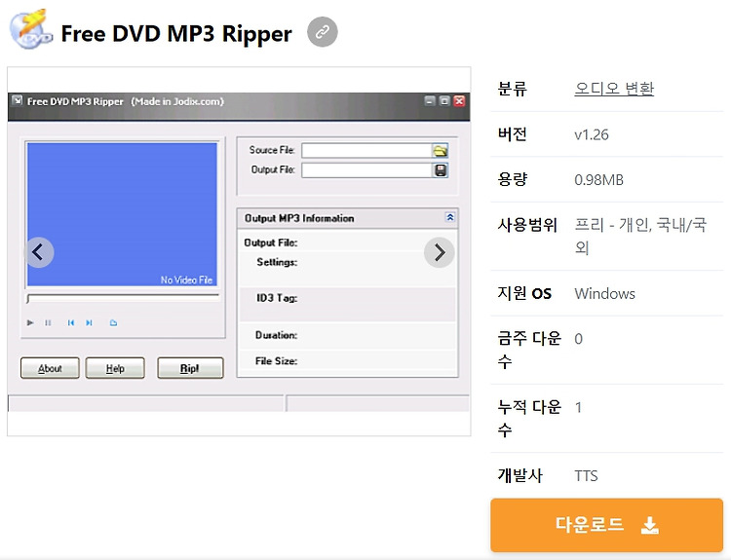Select the 0.98MB size value
This screenshot has height=560, width=731.
pyautogui.click(x=598, y=180)
